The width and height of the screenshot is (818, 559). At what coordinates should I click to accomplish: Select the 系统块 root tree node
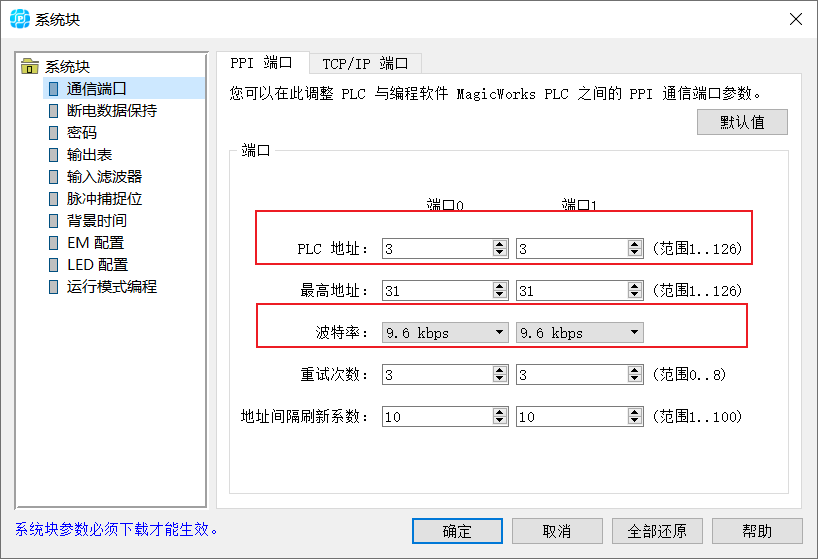pos(67,66)
